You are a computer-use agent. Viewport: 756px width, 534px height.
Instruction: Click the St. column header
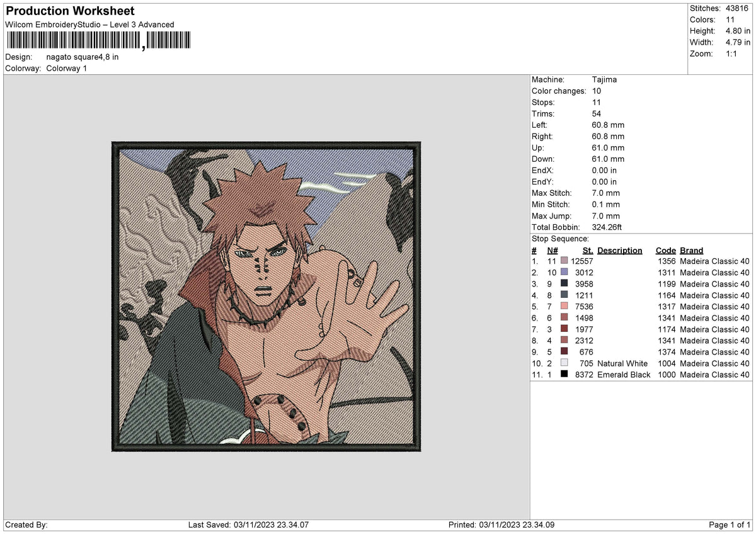pos(588,251)
